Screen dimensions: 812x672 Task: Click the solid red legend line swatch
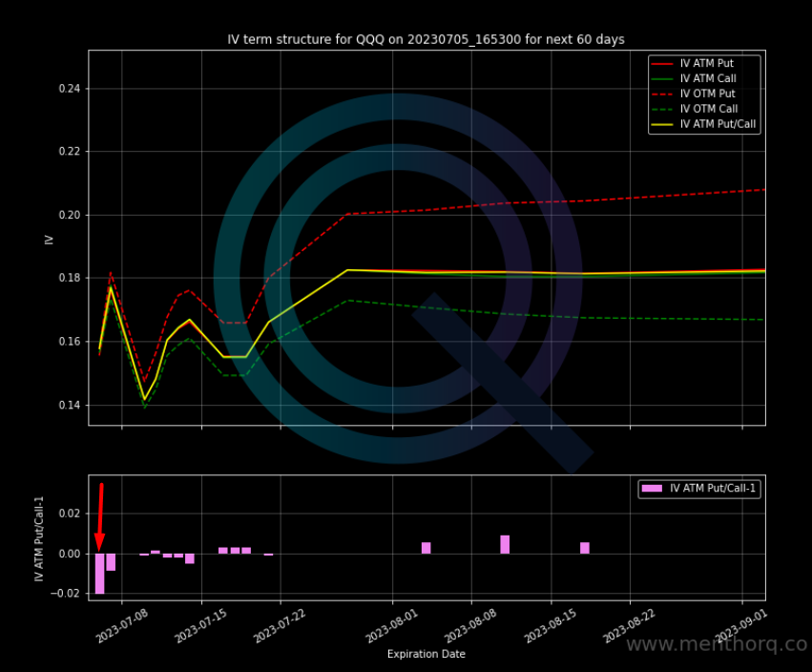click(x=662, y=64)
